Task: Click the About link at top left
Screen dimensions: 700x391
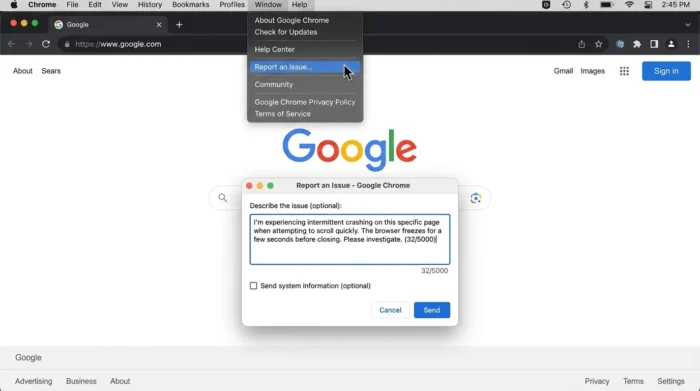Action: click(22, 71)
